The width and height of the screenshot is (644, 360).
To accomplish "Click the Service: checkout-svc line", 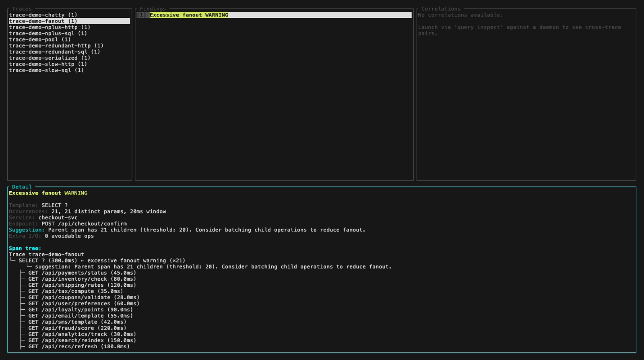I will tap(43, 217).
